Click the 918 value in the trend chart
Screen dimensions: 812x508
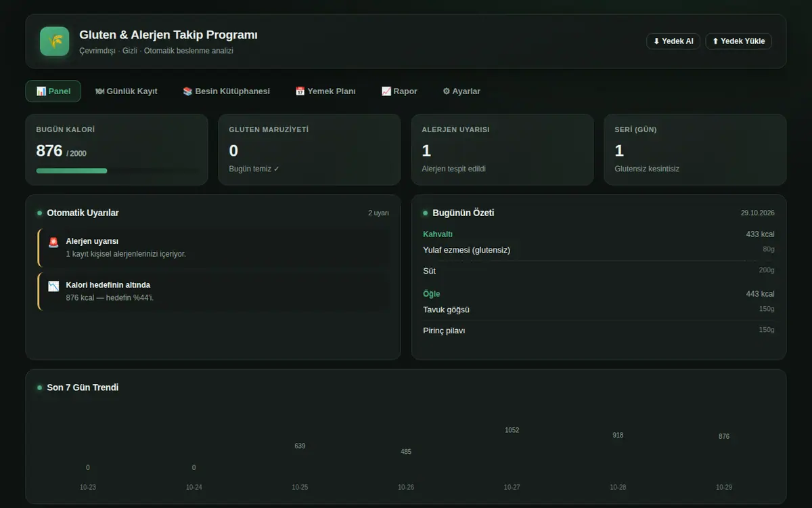[x=618, y=435]
